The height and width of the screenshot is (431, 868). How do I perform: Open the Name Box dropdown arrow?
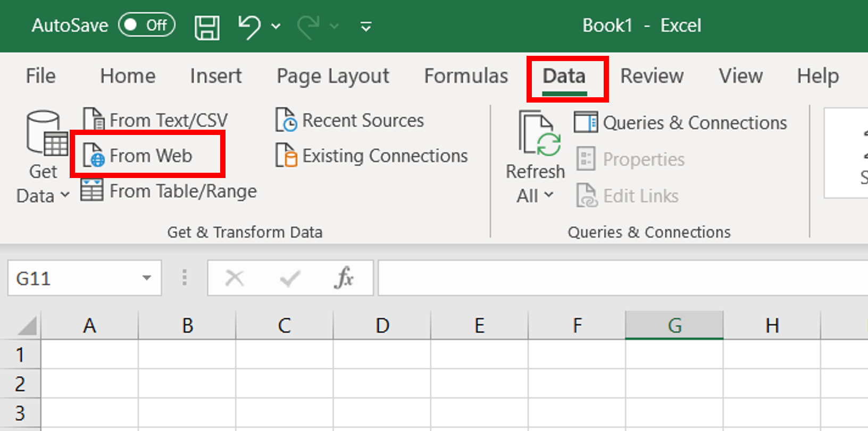click(x=147, y=278)
